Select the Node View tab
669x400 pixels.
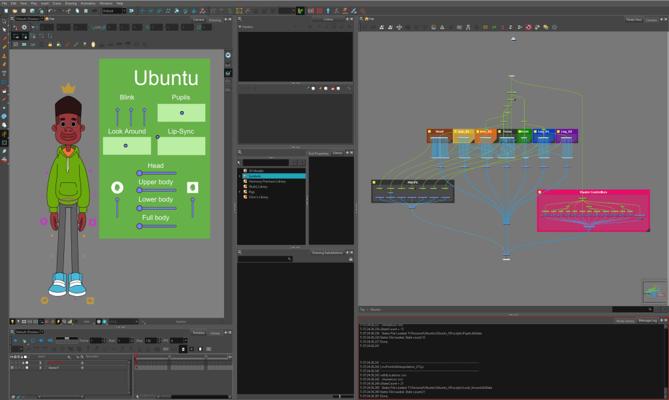[x=634, y=20]
